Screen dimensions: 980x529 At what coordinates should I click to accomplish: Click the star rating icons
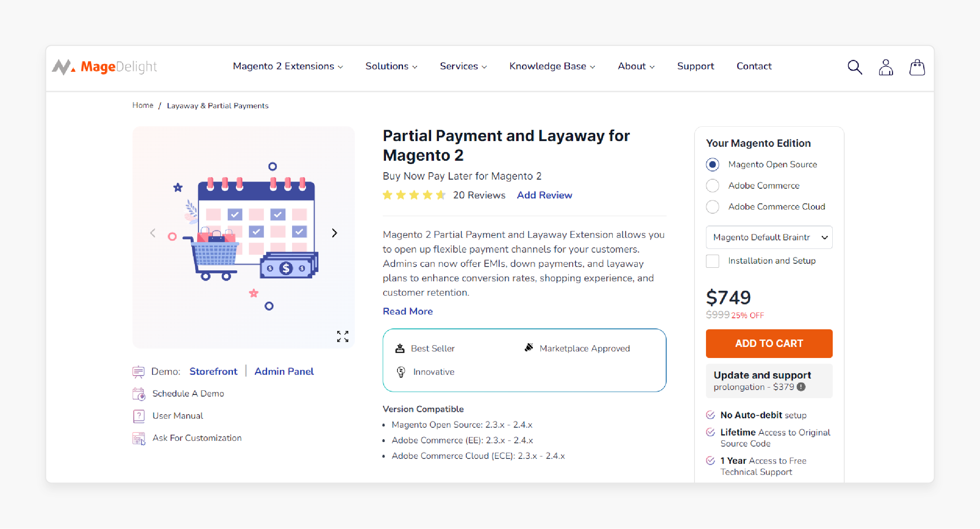414,195
